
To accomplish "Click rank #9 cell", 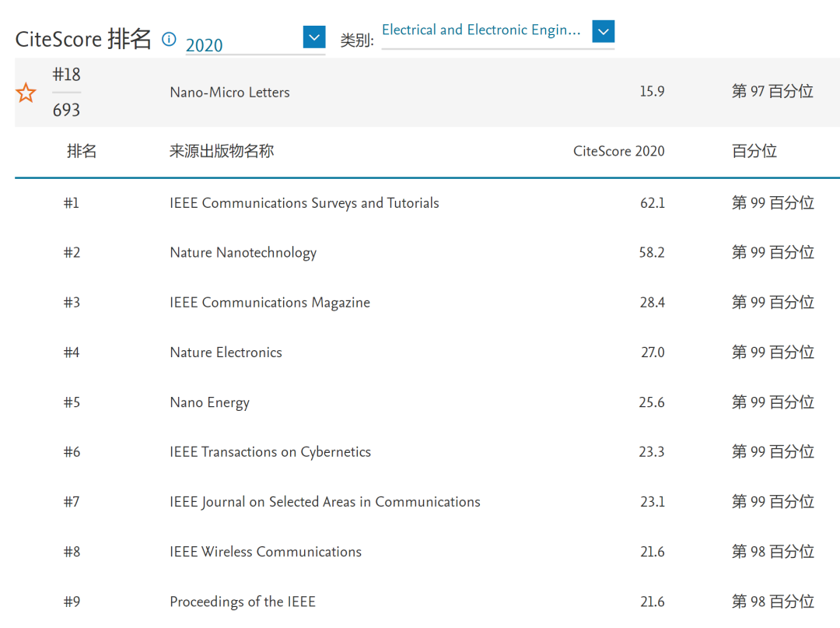I will [72, 602].
